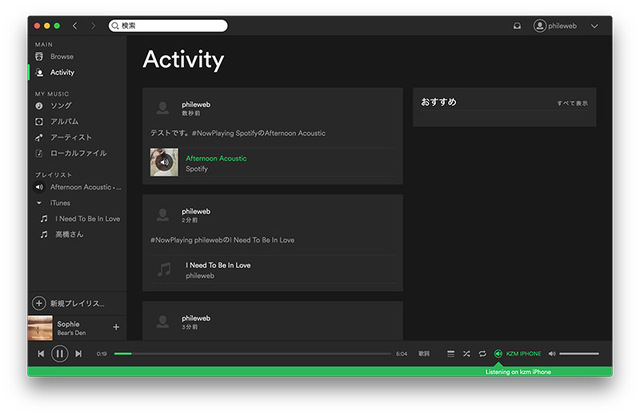Mute the volume speaker icon
The image size is (640, 416).
(552, 353)
